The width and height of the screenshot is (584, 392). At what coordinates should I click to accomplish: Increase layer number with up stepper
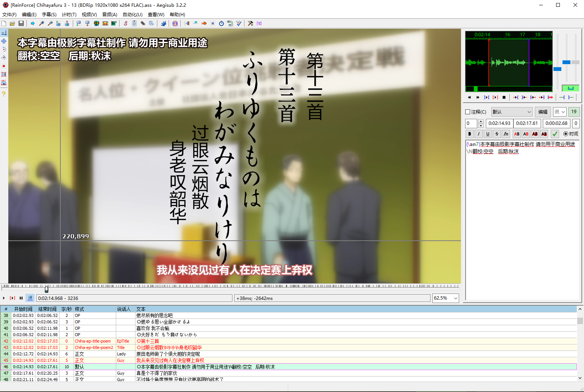point(481,121)
